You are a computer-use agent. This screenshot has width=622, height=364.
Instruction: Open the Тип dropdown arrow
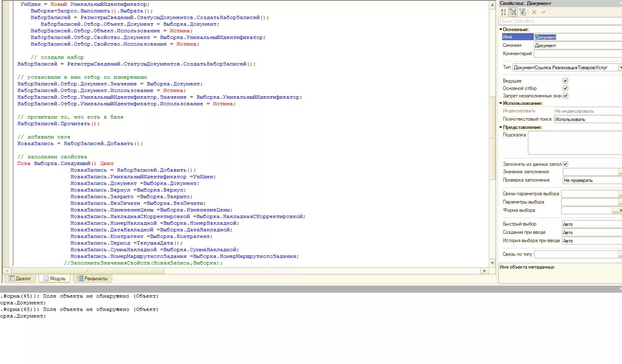[620, 68]
